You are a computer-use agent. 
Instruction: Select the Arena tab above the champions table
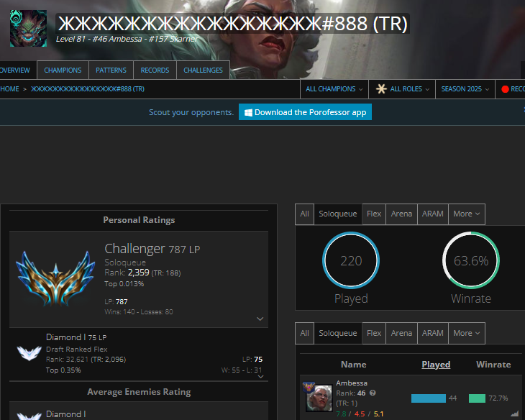click(x=401, y=333)
